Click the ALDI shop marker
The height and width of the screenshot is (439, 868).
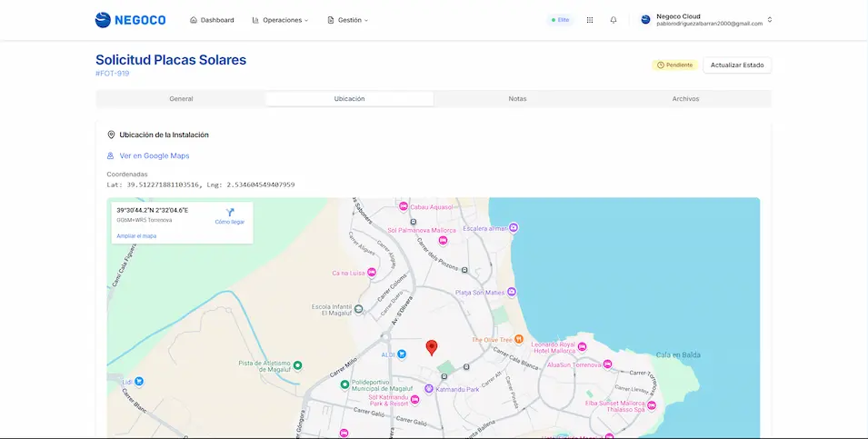coord(402,354)
